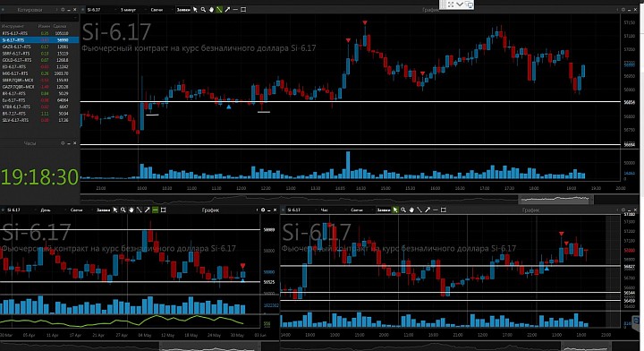644x351 pixels.
Task: Choose the arrow drawing tool in top chart
Action: pos(227,10)
